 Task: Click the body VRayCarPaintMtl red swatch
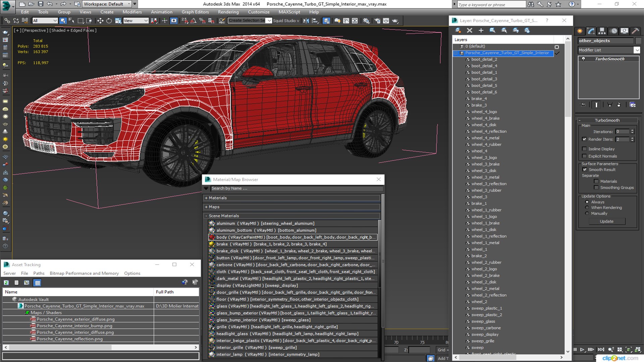click(212, 237)
